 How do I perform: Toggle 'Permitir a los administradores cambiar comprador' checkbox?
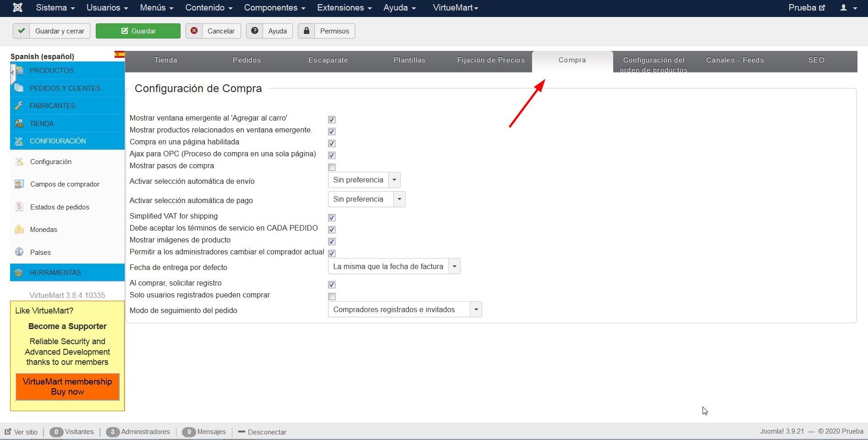(332, 253)
